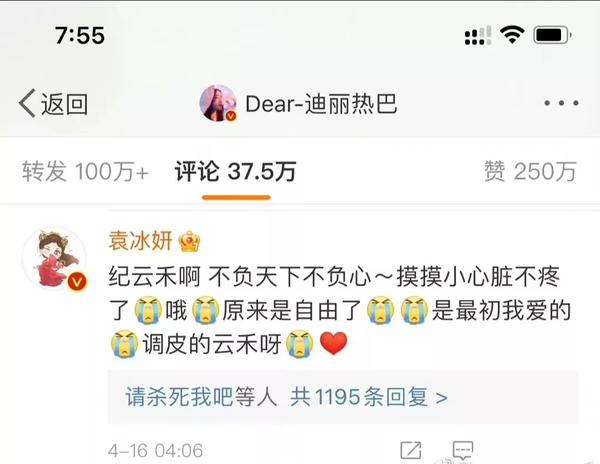The width and height of the screenshot is (600, 464).
Task: Tap Dear-迪丽热巴 header avatar
Action: 218,103
